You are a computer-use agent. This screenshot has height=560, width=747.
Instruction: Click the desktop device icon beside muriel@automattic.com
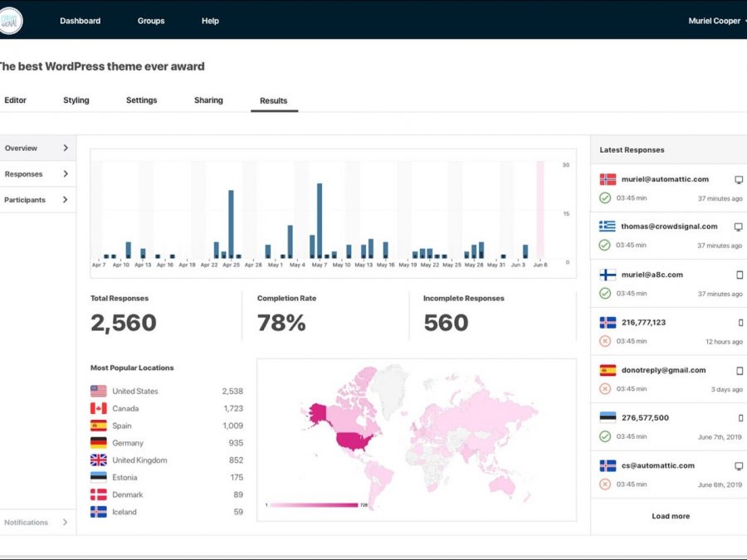[739, 179]
